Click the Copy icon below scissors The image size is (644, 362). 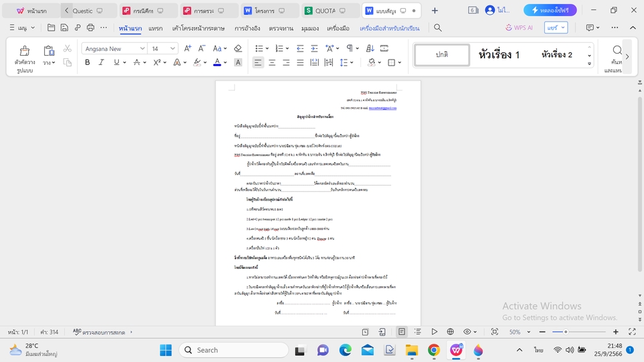tap(67, 62)
